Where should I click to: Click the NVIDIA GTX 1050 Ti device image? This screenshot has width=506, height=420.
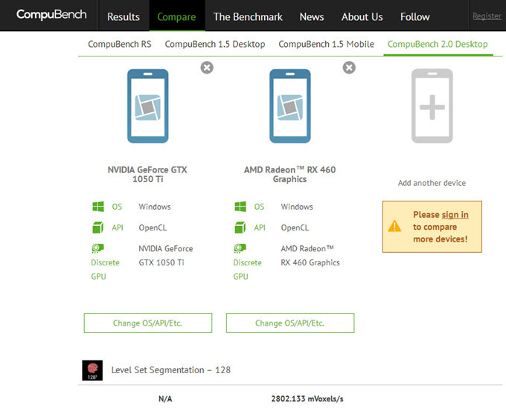coord(148,106)
